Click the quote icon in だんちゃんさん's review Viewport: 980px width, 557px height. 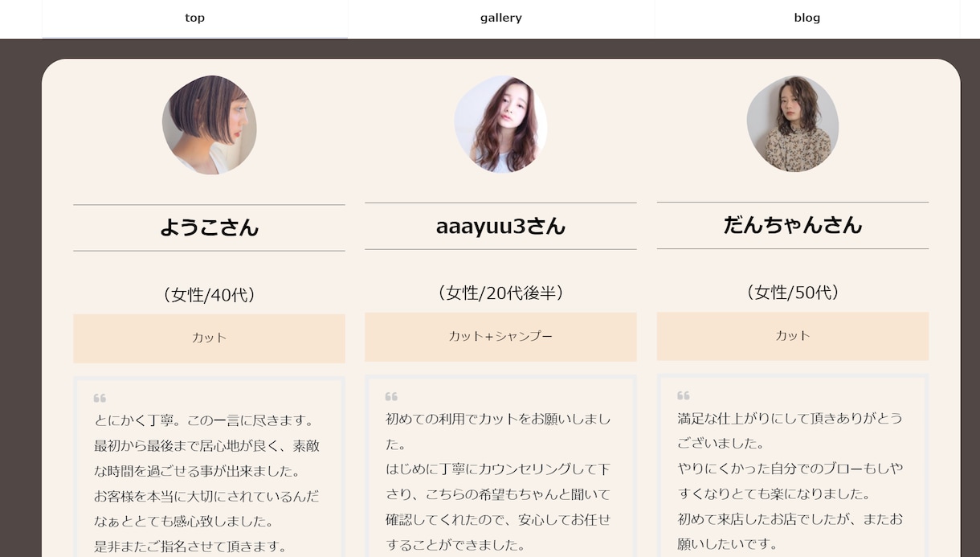(x=684, y=395)
